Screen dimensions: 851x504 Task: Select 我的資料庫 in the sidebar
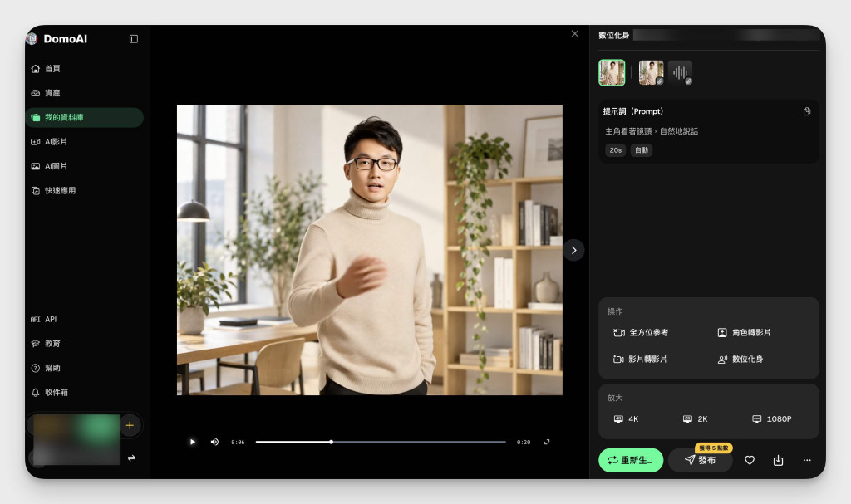pyautogui.click(x=85, y=117)
